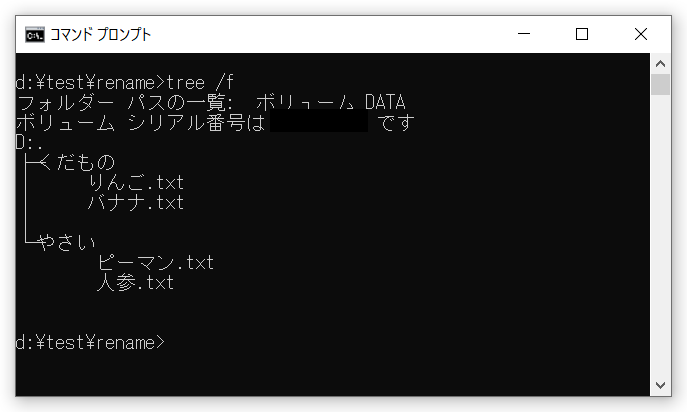Click the vertical scrollbar thumb
Viewport: 687px width, 412px height.
click(x=660, y=85)
